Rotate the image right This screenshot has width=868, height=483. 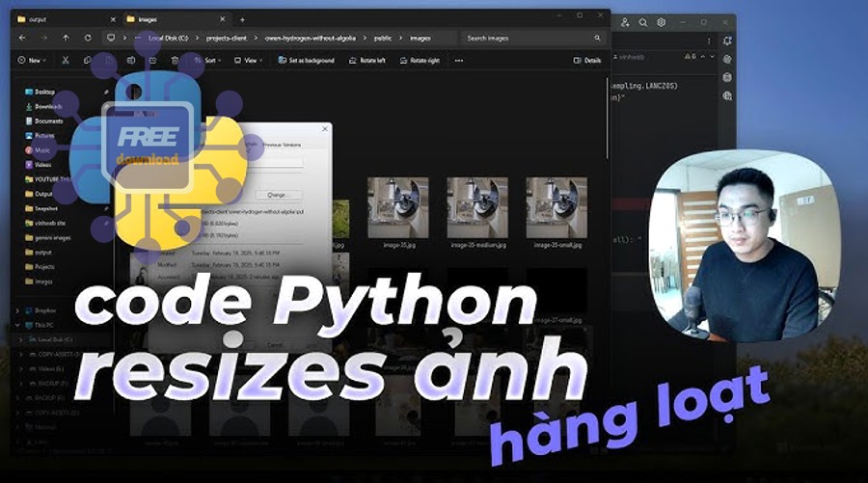(x=420, y=60)
